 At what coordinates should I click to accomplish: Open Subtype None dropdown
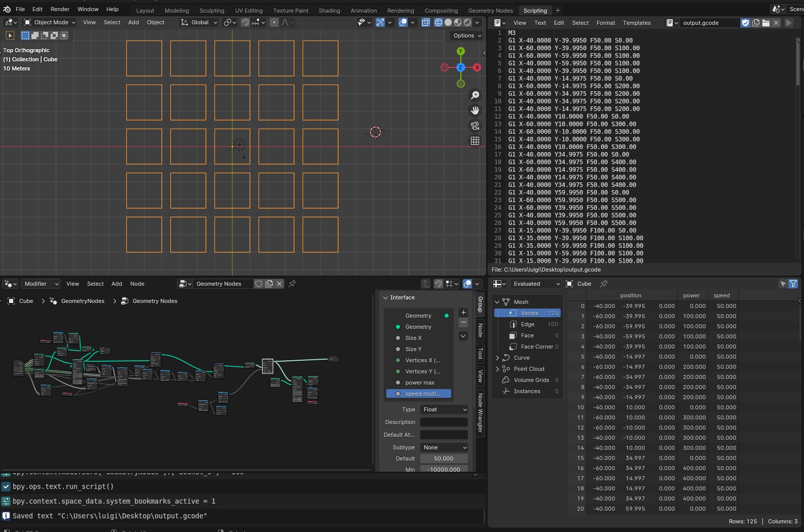point(444,447)
